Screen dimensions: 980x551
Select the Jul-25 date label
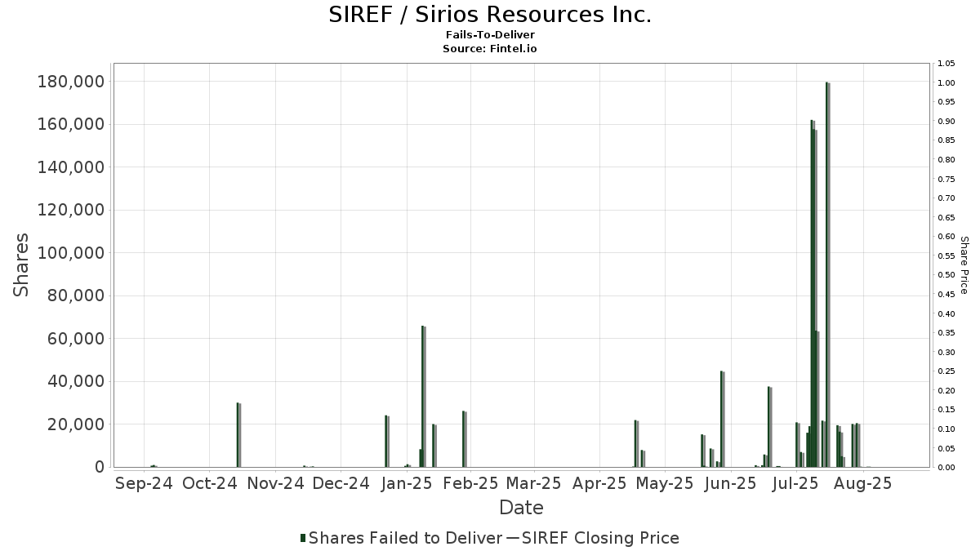795,483
